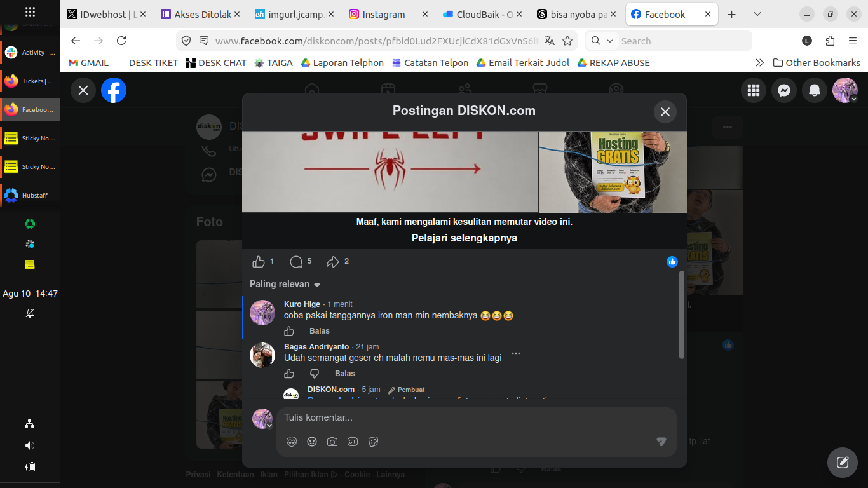This screenshot has width=868, height=488.
Task: Attach a photo to the comment
Action: tap(332, 442)
